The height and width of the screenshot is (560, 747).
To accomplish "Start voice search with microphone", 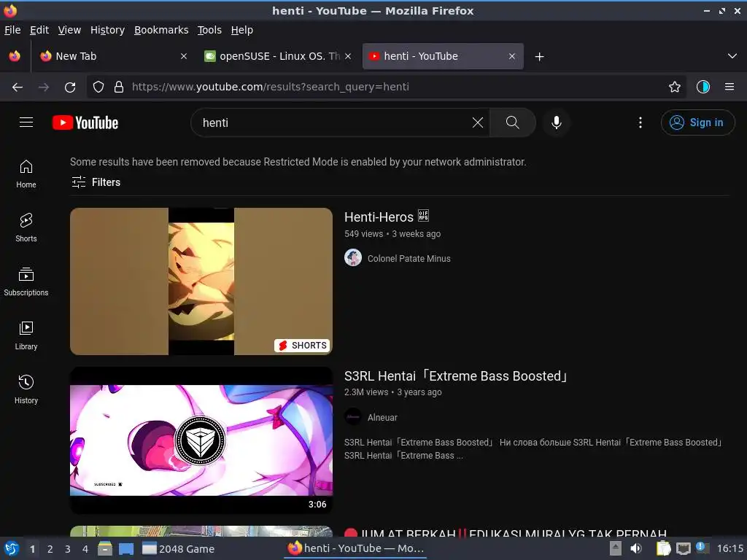I will tap(556, 122).
